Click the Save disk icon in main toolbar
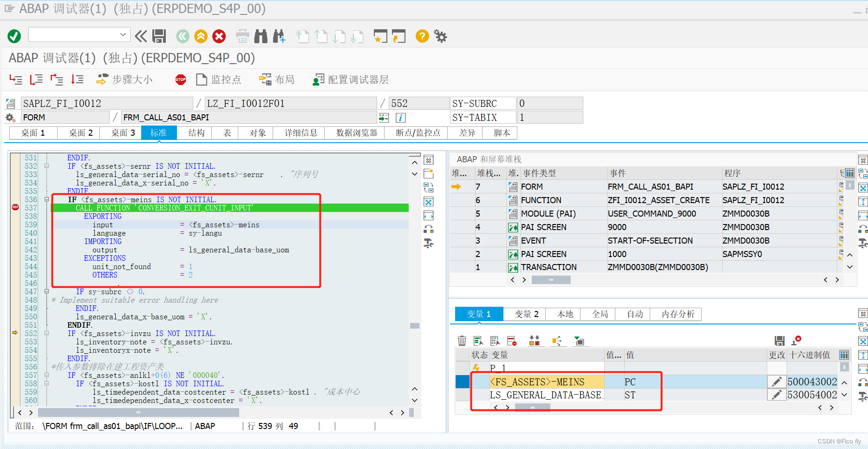Image resolution: width=868 pixels, height=449 pixels. (160, 36)
